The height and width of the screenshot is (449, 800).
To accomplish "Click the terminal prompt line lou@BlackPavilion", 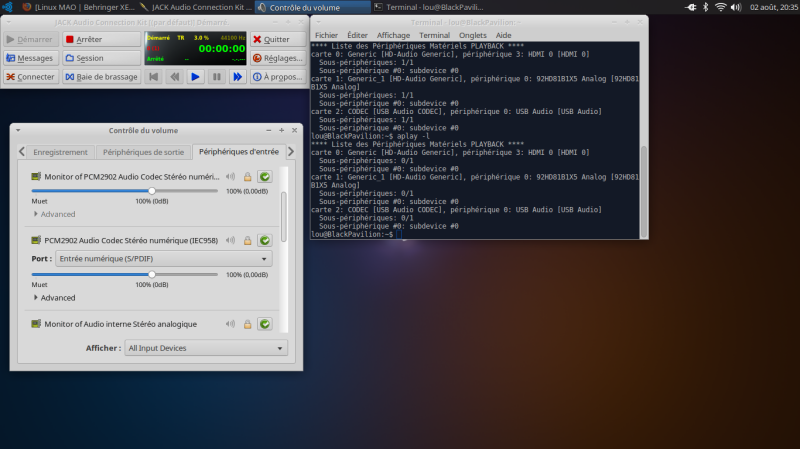I will pyautogui.click(x=352, y=234).
